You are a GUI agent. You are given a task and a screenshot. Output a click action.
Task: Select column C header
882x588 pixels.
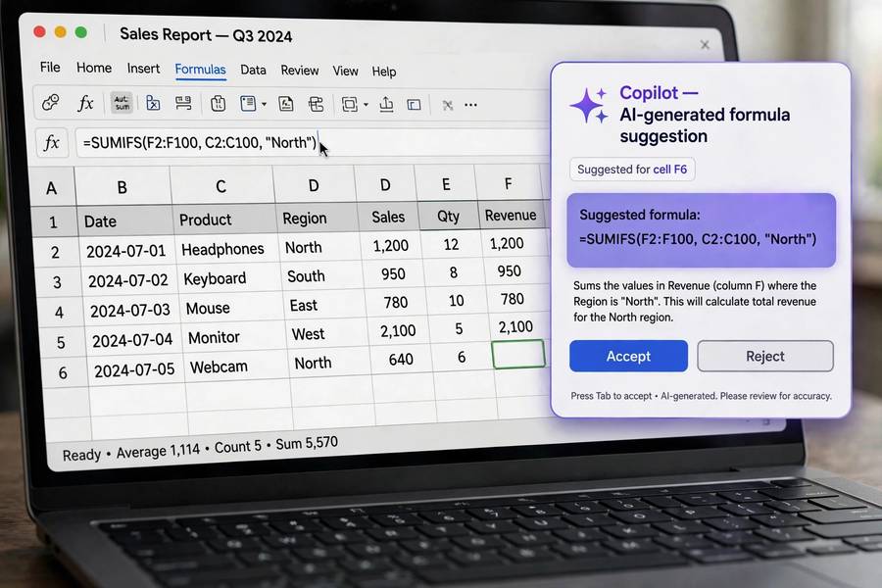tap(221, 186)
